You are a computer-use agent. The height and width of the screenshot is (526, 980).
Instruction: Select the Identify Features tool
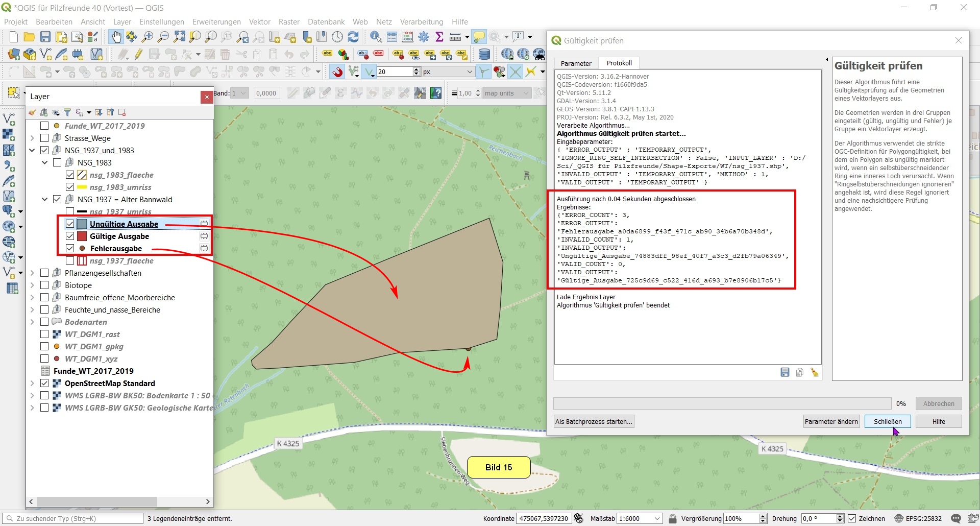376,37
